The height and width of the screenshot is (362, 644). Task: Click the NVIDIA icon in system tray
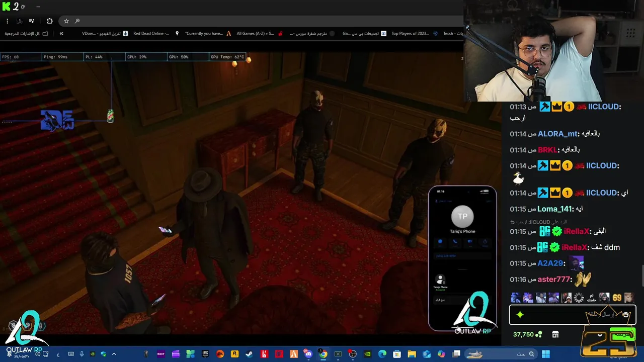coord(93,354)
